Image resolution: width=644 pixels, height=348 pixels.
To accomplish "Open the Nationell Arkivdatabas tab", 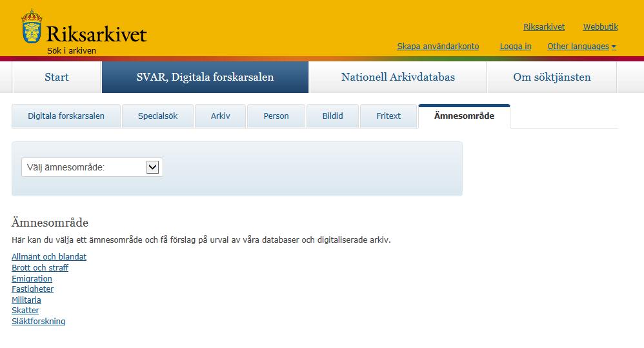I will pos(398,77).
